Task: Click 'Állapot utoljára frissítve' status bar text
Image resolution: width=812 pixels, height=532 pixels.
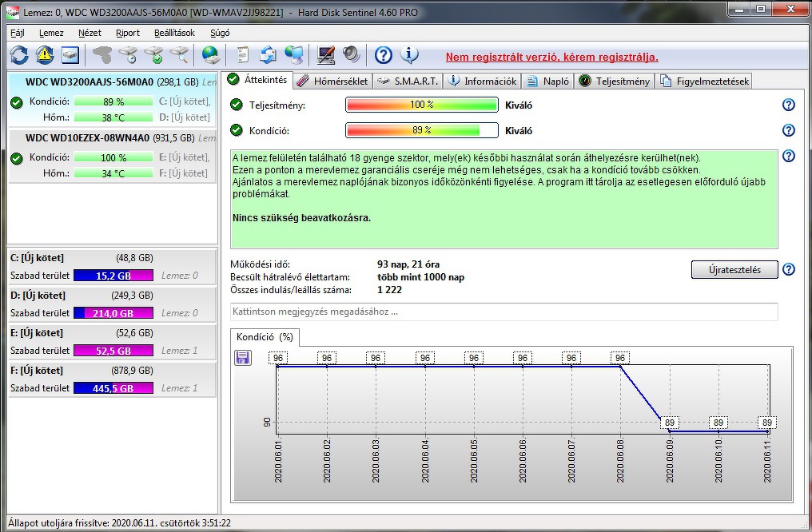Action: tap(120, 523)
